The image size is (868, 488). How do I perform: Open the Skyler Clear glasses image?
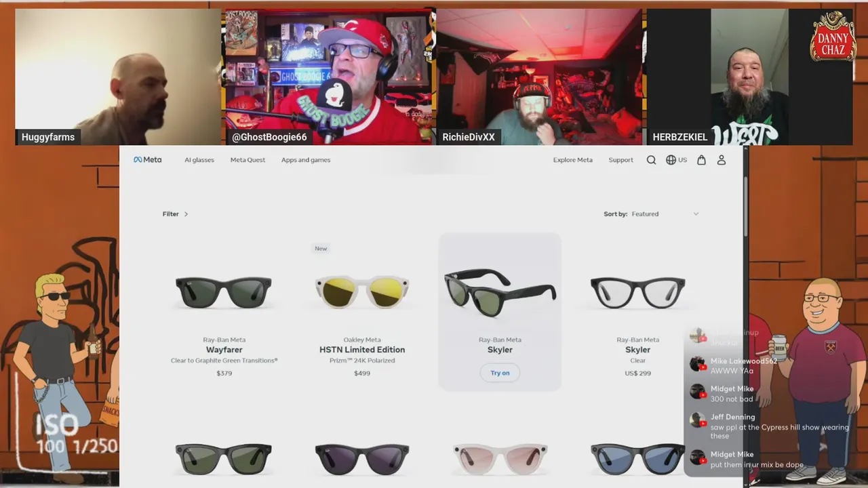pos(637,292)
